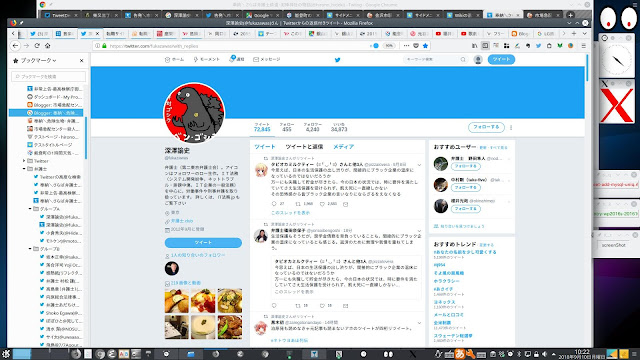The image size is (640, 360).
Task: Open the Pocket icon in the address bar
Action: (416, 46)
